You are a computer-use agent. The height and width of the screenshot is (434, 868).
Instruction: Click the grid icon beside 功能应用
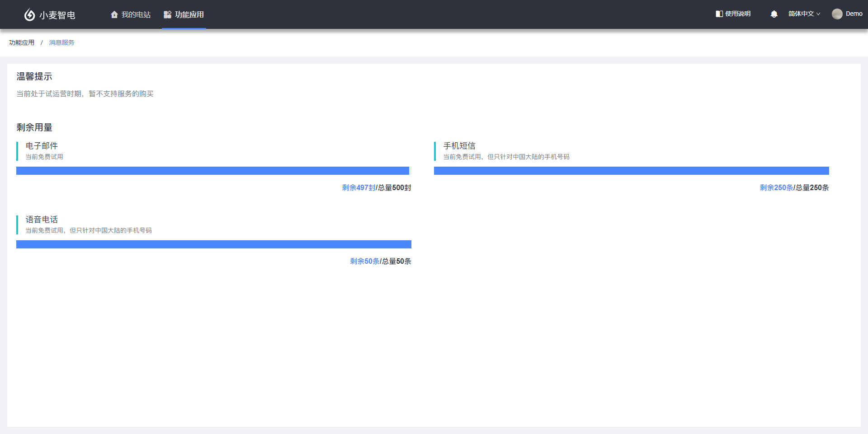pyautogui.click(x=167, y=14)
